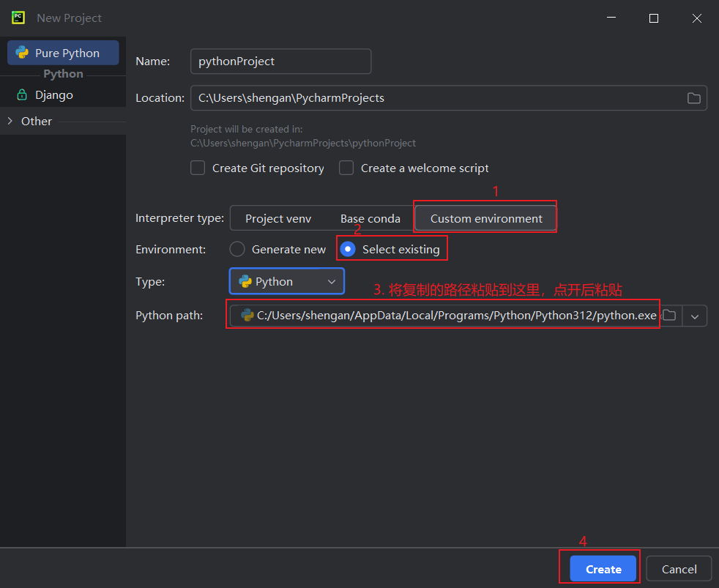The width and height of the screenshot is (719, 588).
Task: Expand the Python path dropdown arrow
Action: coord(695,316)
